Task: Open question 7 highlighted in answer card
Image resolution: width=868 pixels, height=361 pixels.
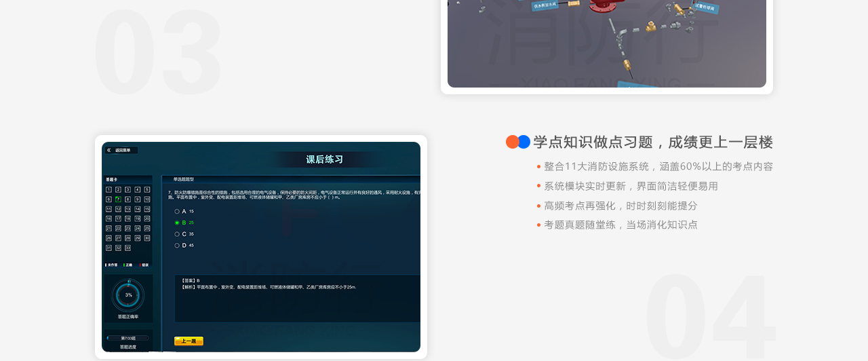Action: (118, 199)
